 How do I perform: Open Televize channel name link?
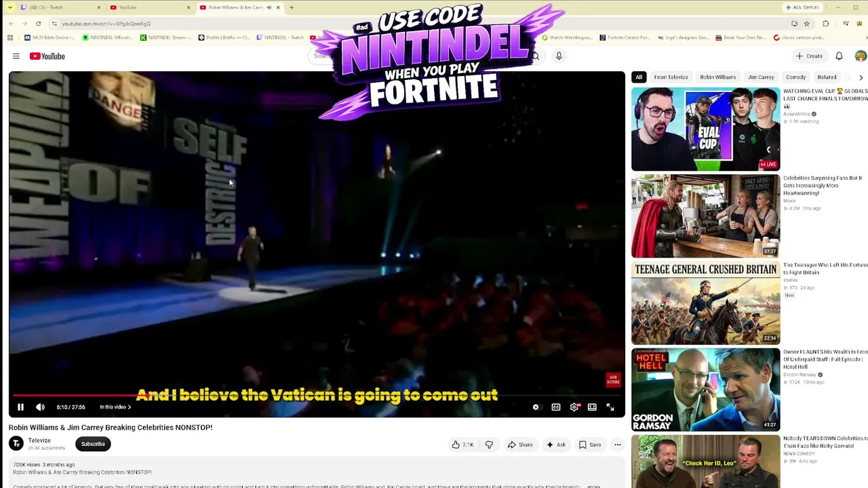coord(39,441)
